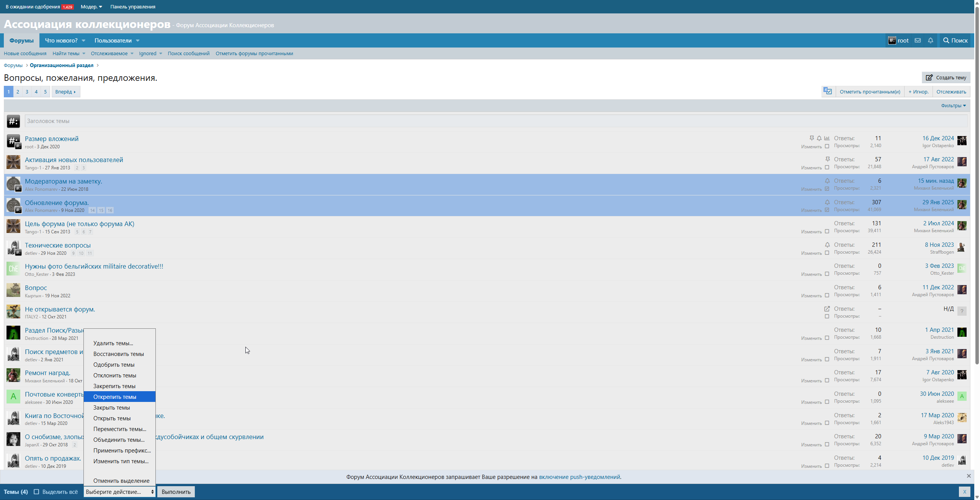
Task: Open the Модер. dropdown menu
Action: click(91, 7)
